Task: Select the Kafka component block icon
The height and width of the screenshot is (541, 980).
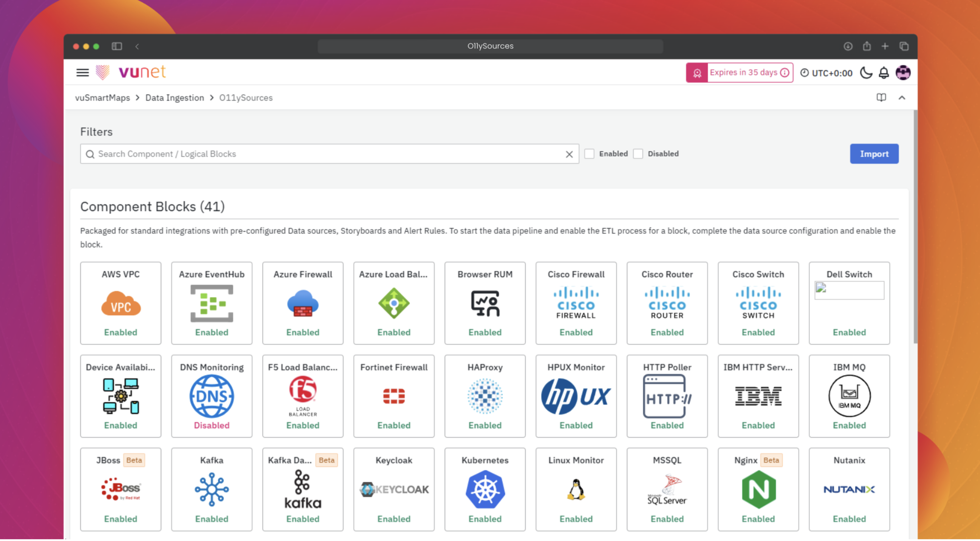Action: point(212,489)
